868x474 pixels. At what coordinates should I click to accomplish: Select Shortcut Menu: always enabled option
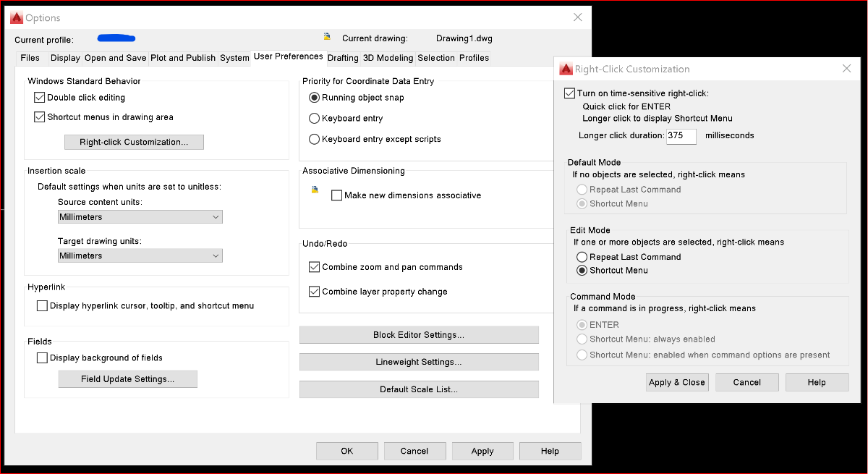coord(582,339)
